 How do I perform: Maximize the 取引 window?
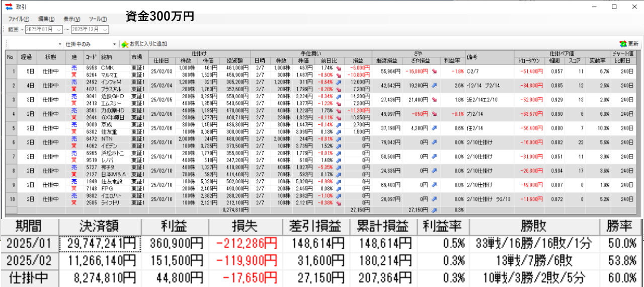(614, 7)
